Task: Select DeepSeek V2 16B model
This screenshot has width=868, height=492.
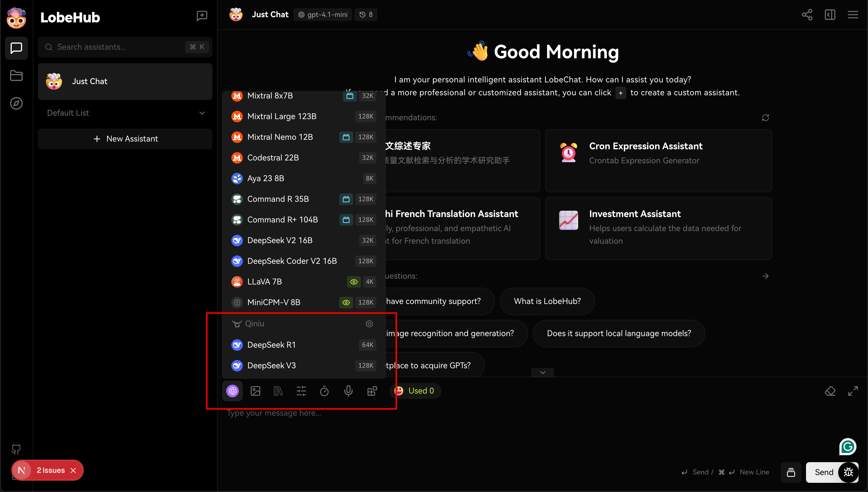Action: [303, 240]
